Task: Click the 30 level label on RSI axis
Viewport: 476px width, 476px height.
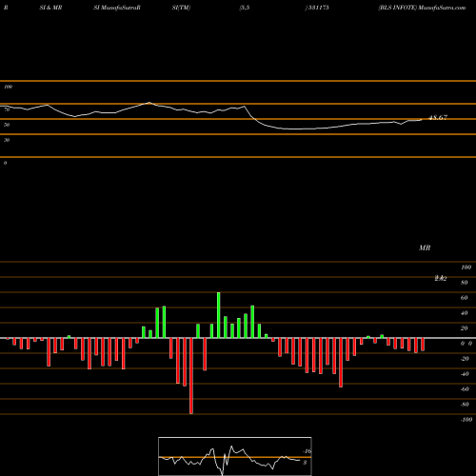Action: point(7,140)
